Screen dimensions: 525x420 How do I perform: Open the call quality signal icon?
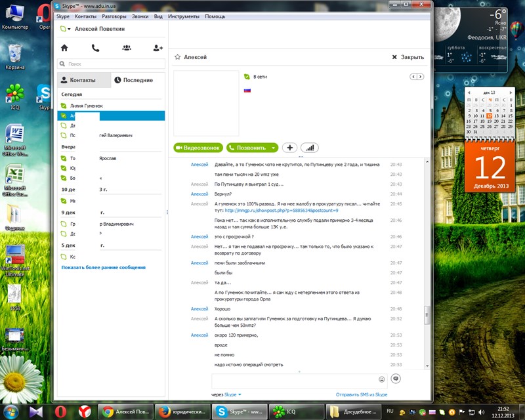point(309,148)
